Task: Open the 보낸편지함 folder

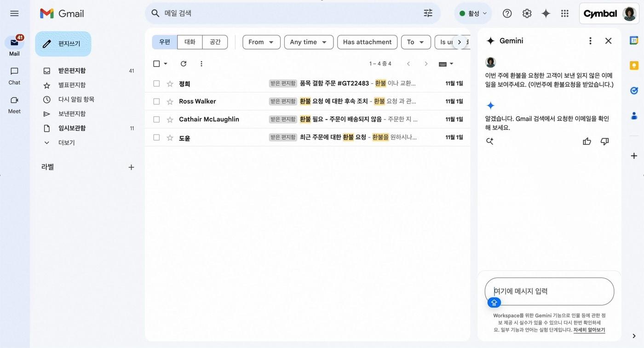Action: tap(72, 114)
